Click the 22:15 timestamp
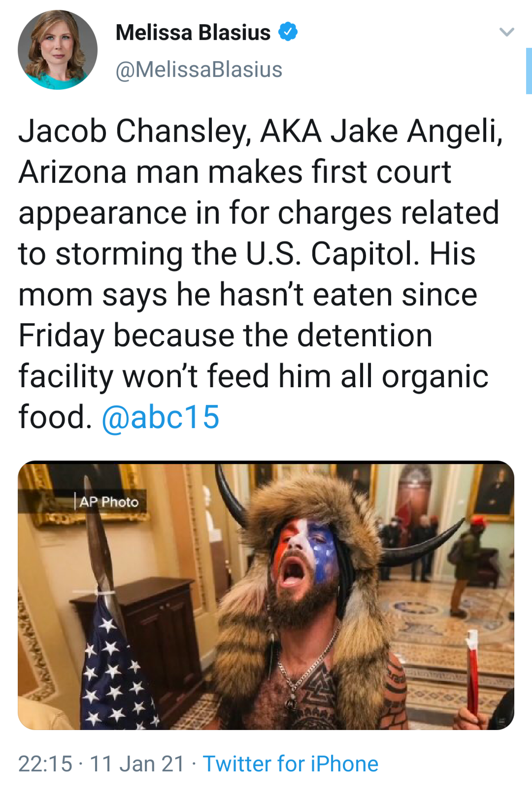This screenshot has height=795, width=532. point(45,764)
